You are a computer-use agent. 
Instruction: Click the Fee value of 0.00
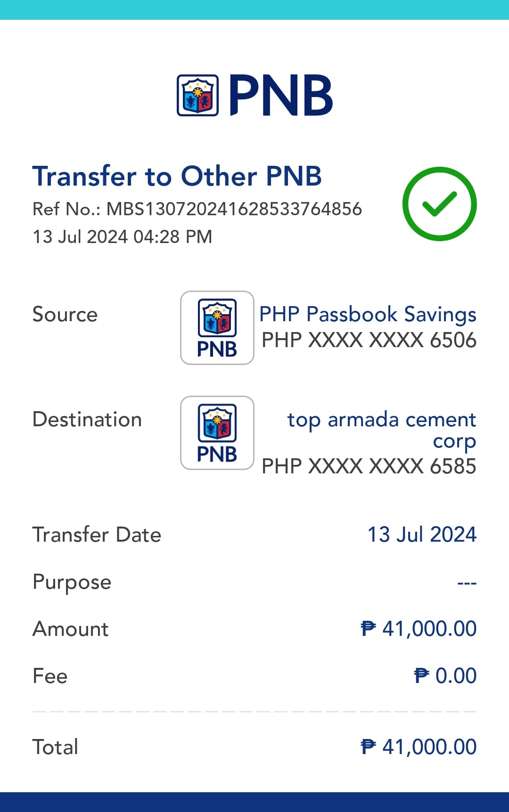click(x=456, y=676)
